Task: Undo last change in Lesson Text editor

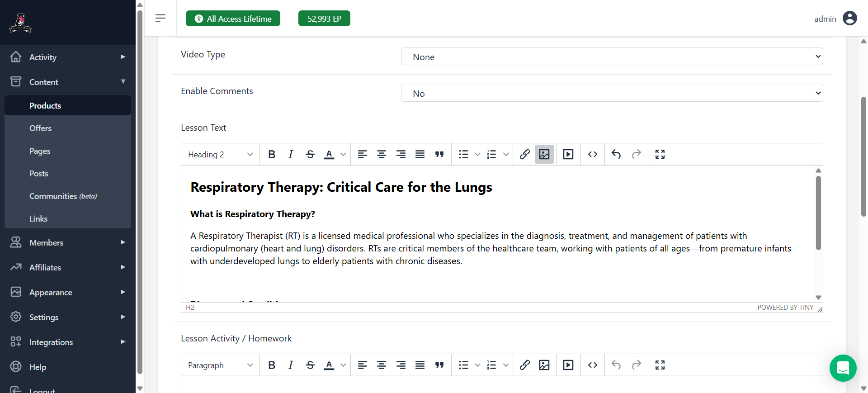Action: pyautogui.click(x=616, y=154)
